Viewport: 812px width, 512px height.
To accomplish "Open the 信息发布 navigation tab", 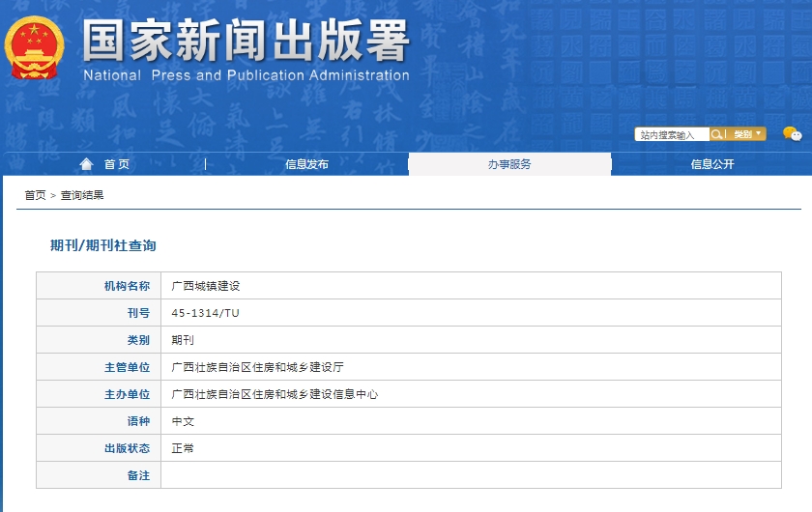I will tap(306, 164).
